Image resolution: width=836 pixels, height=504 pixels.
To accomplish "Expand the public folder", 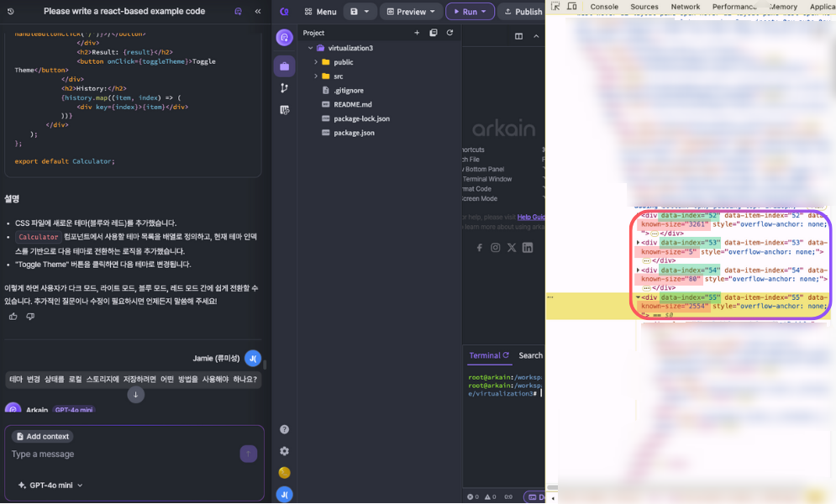I will coord(343,62).
